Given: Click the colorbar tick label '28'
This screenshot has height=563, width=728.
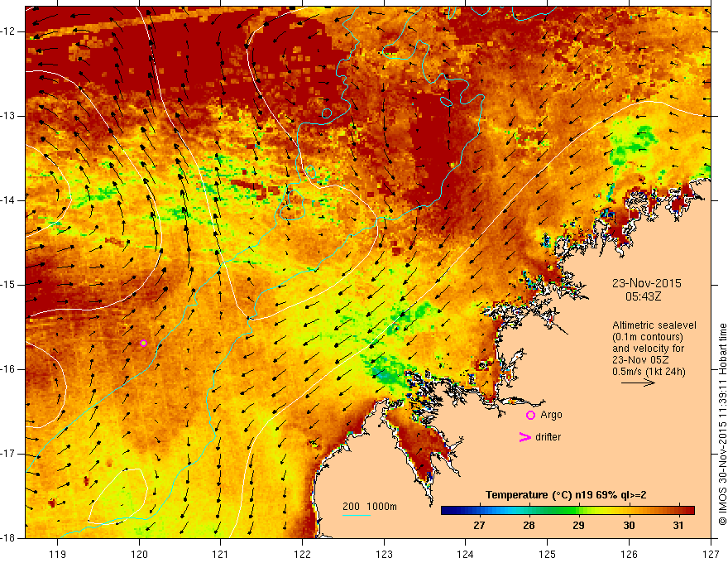Looking at the screenshot, I should click(529, 526).
